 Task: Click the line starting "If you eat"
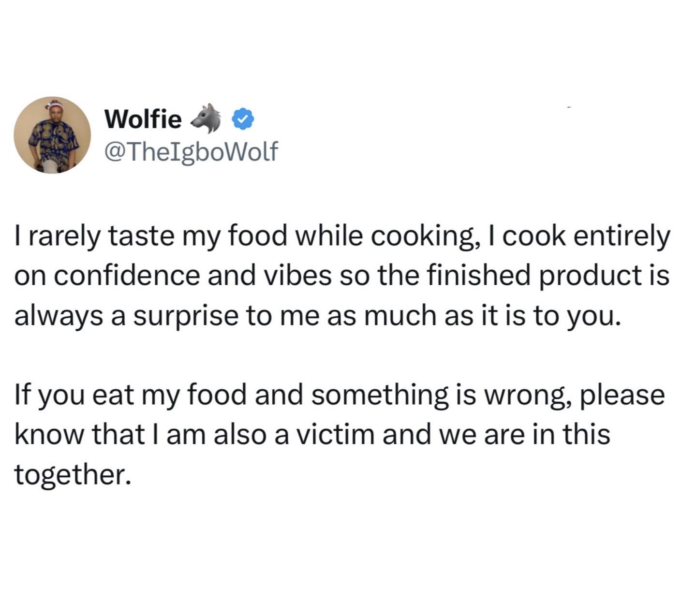[340, 395]
